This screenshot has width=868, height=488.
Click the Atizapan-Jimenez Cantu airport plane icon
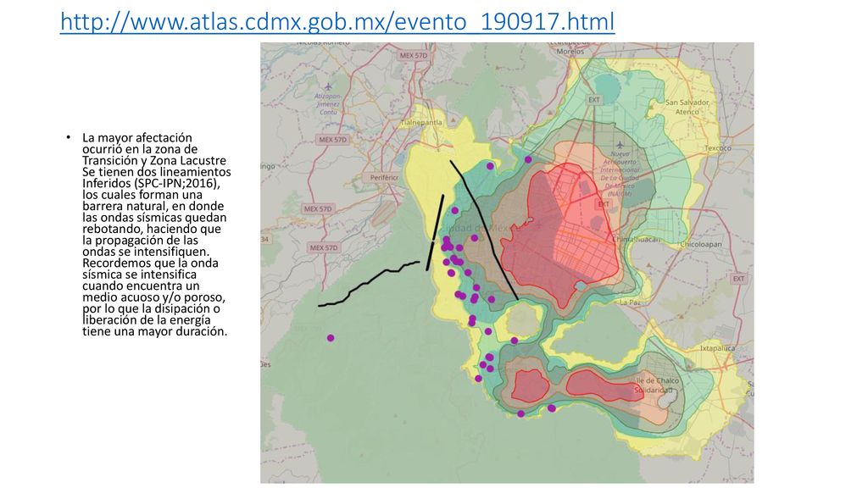click(x=328, y=87)
